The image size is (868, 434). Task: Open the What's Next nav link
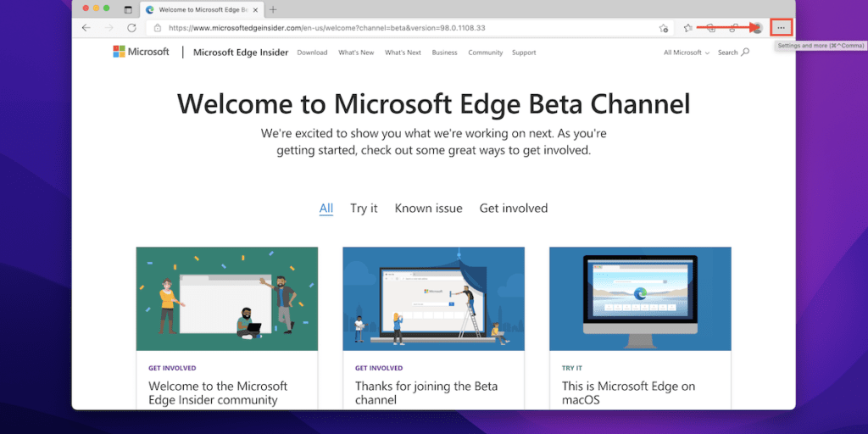(403, 53)
